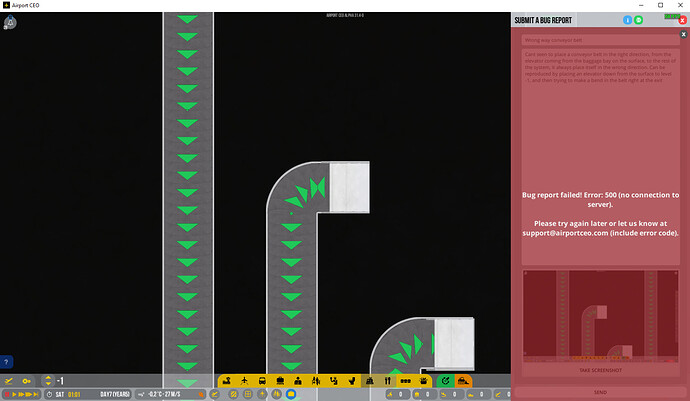Image resolution: width=690 pixels, height=401 pixels.
Task: Open the aircraft stand build menu
Action: click(x=244, y=381)
